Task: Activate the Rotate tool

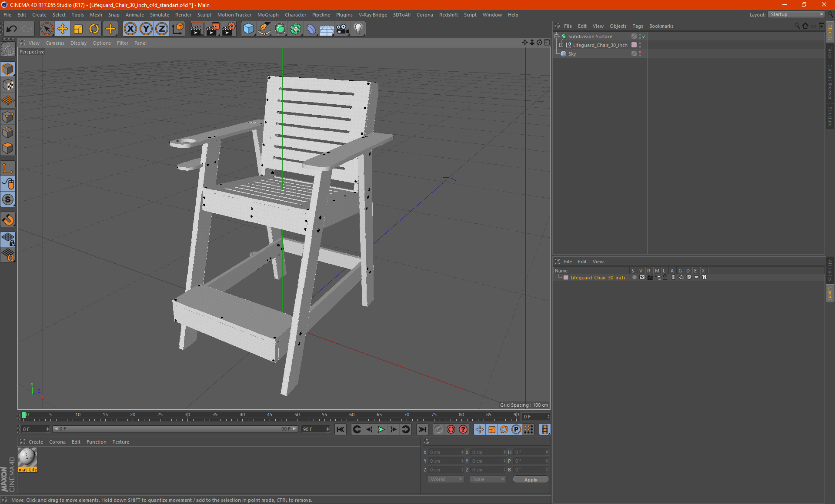Action: pyautogui.click(x=94, y=29)
